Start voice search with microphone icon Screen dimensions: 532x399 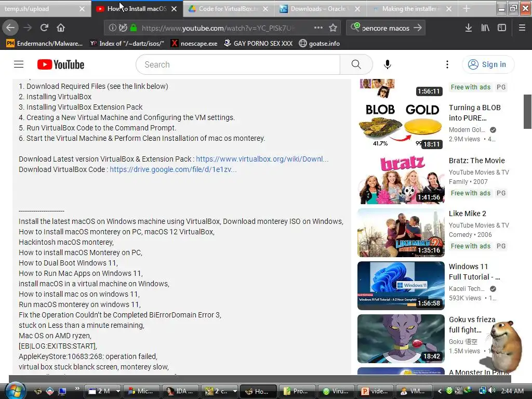click(x=388, y=64)
